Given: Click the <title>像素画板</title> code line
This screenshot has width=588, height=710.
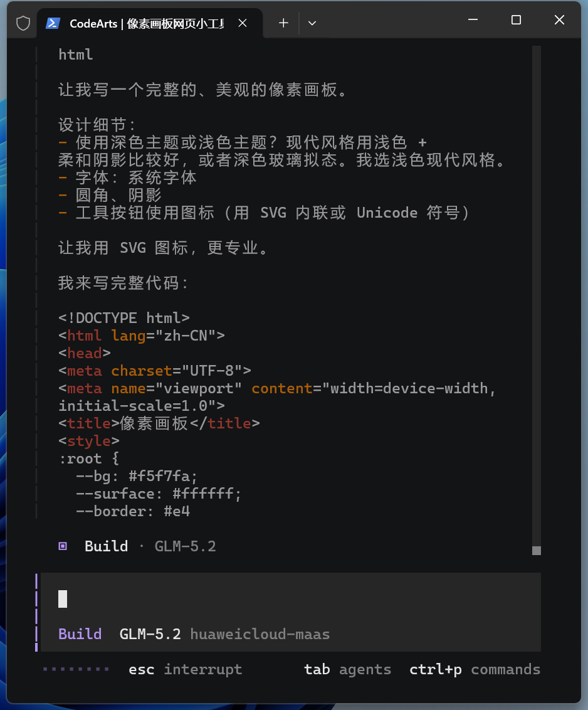Looking at the screenshot, I should (159, 423).
